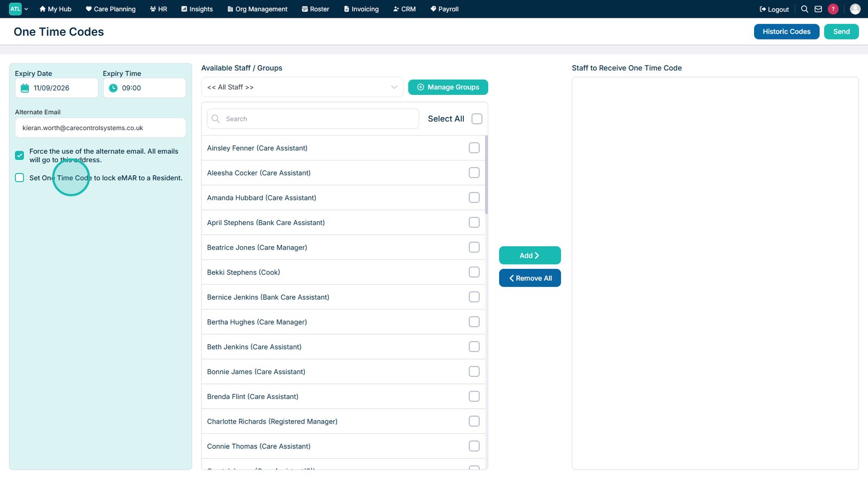Click the staff list vertical scrollbar

point(486,175)
